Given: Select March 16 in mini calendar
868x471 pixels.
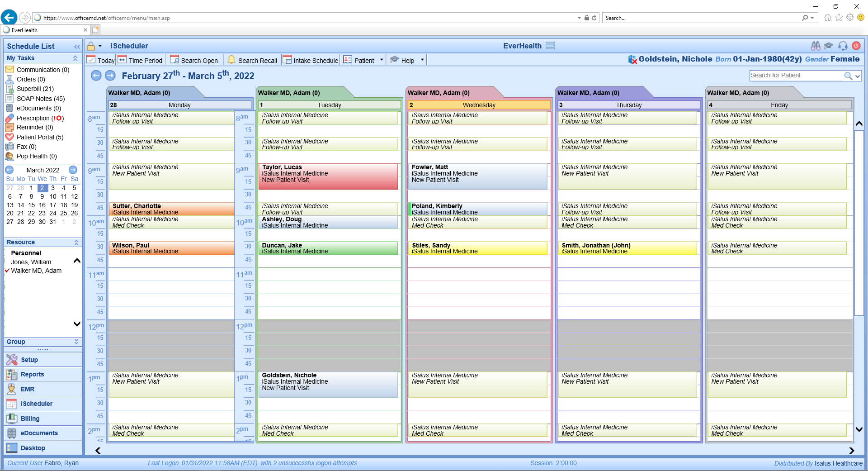Looking at the screenshot, I should click(x=42, y=205).
